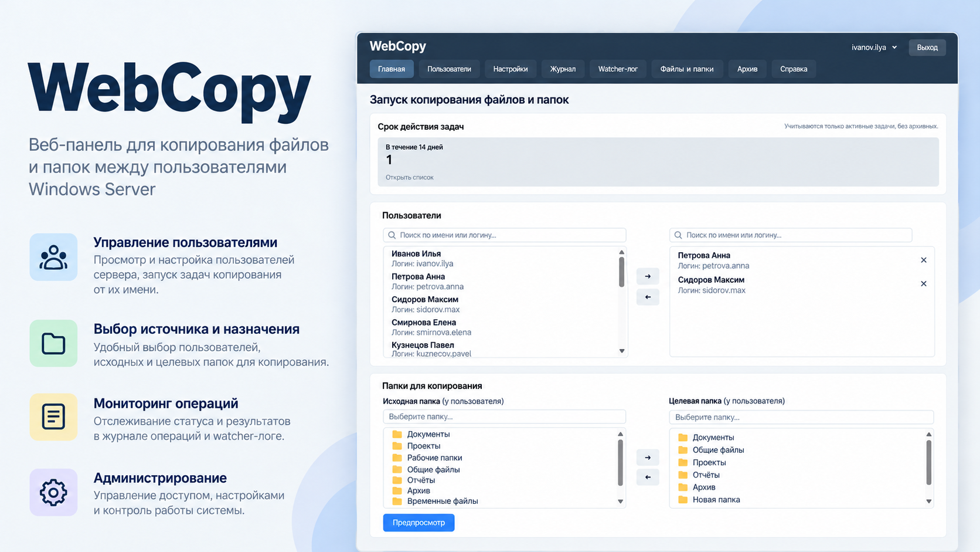Viewport: 980px width, 552px height.
Task: Click the user management people icon
Action: pyautogui.click(x=53, y=257)
